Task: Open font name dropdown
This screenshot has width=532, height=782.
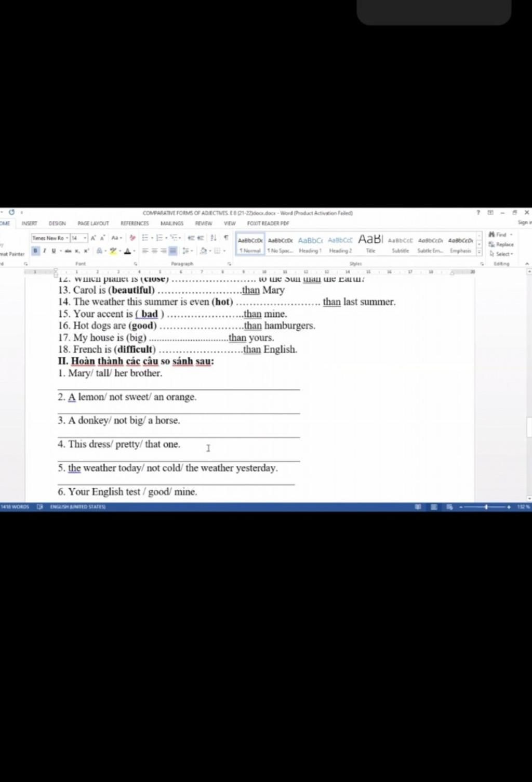Action: tap(67, 238)
